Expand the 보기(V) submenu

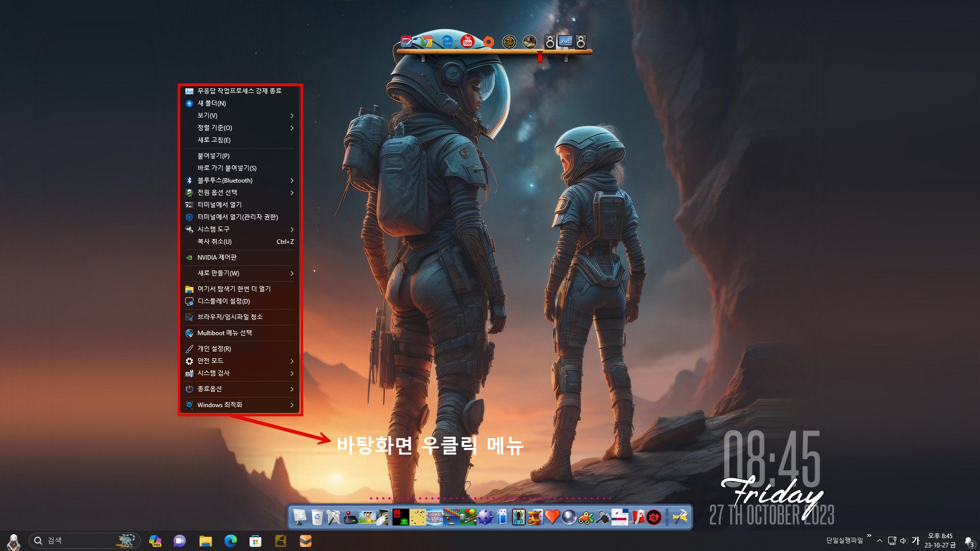[x=239, y=115]
